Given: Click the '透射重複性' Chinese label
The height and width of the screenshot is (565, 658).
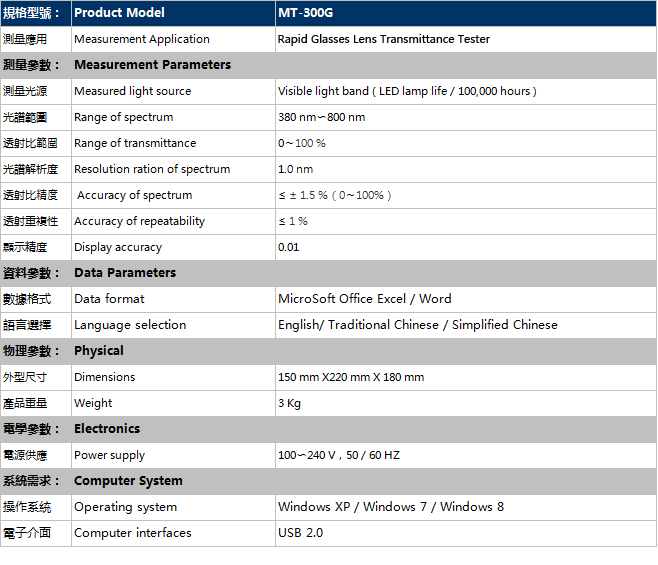Looking at the screenshot, I should pos(30,221).
